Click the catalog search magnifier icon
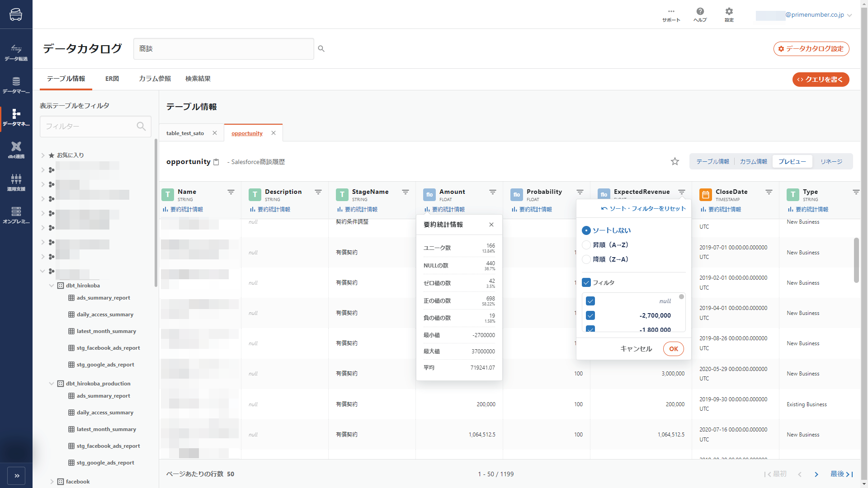 pyautogui.click(x=321, y=49)
